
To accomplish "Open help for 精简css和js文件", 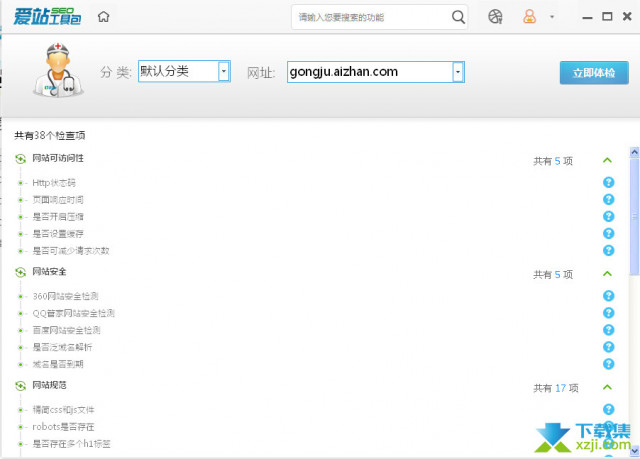I will 608,409.
